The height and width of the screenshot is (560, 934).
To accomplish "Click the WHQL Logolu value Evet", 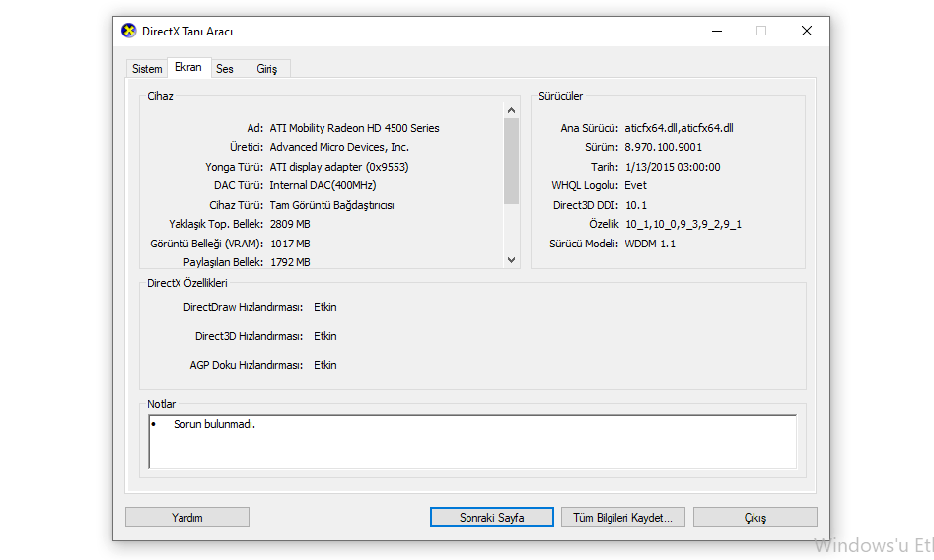I will (x=635, y=185).
